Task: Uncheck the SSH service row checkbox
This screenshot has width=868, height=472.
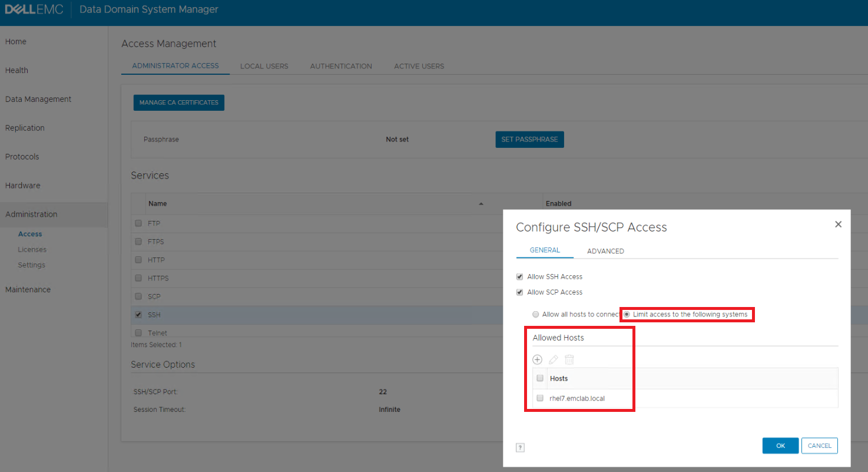Action: [x=138, y=314]
